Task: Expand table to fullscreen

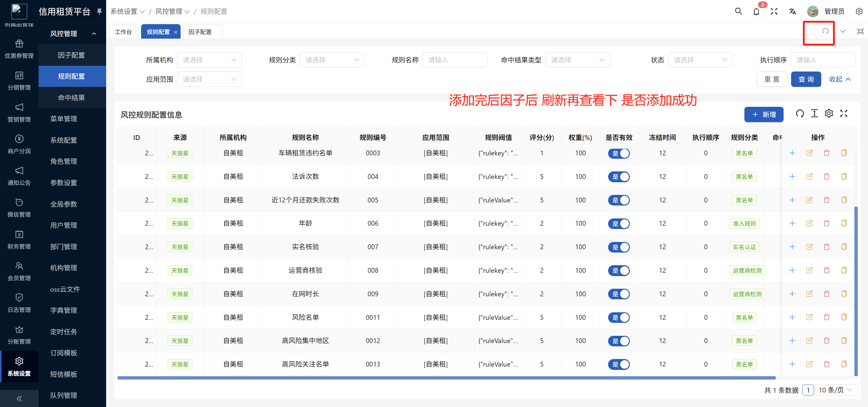Action: (x=844, y=114)
